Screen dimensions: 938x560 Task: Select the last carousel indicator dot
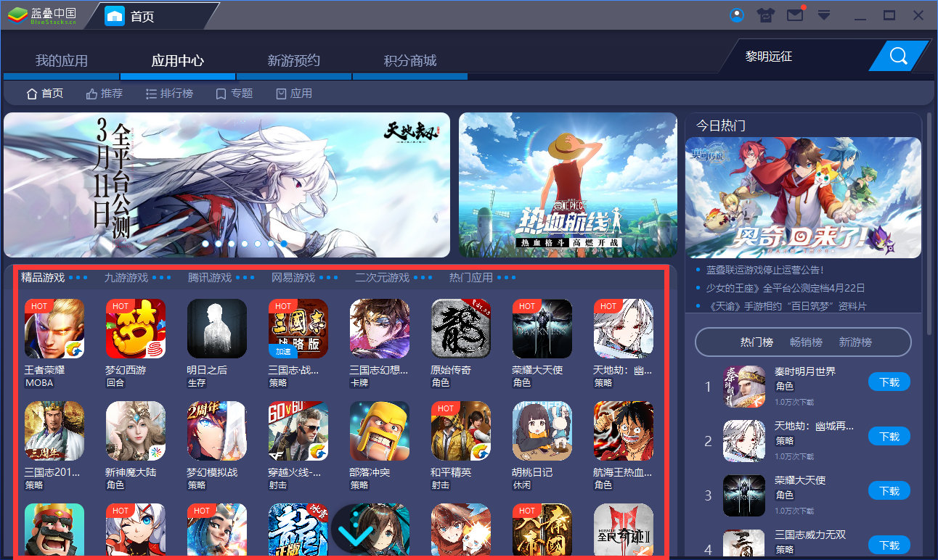coord(284,244)
